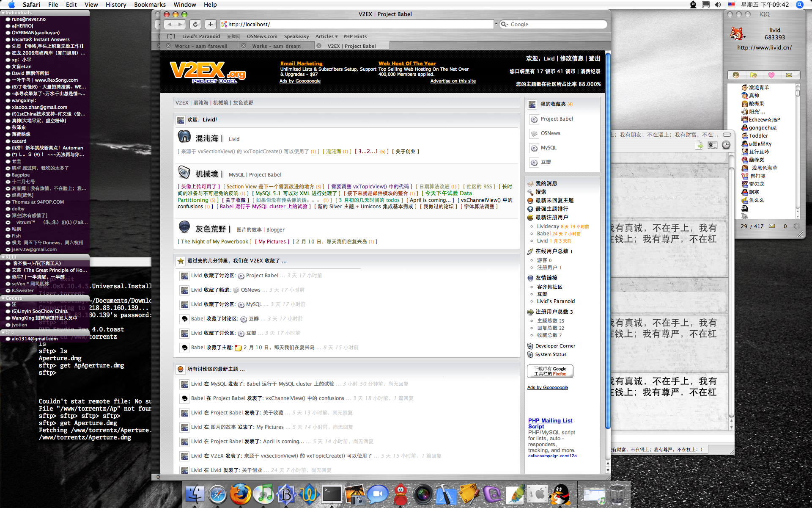Viewport: 812px width, 508px height.
Task: Launch Firefox from the dock
Action: point(240,494)
